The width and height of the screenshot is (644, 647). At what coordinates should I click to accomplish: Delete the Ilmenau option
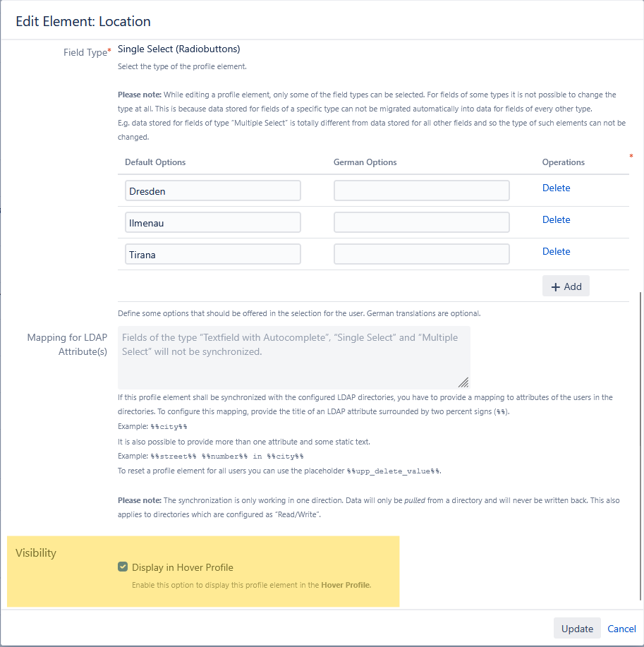click(x=556, y=219)
